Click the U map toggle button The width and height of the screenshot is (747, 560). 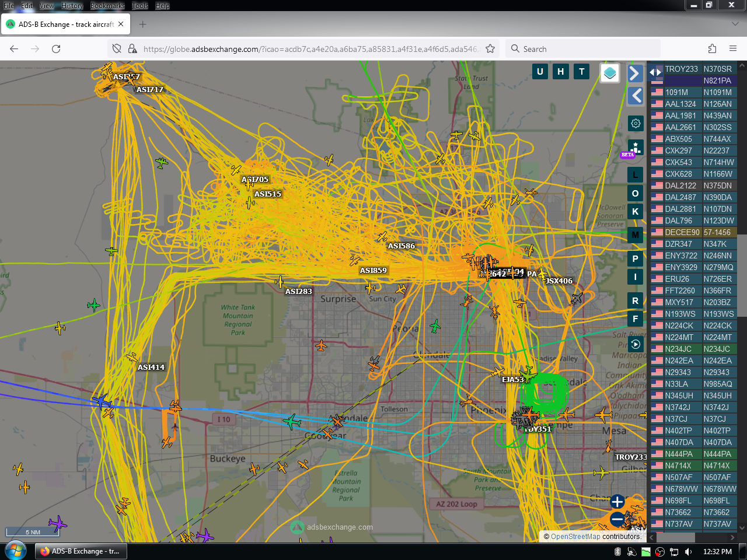coord(540,71)
